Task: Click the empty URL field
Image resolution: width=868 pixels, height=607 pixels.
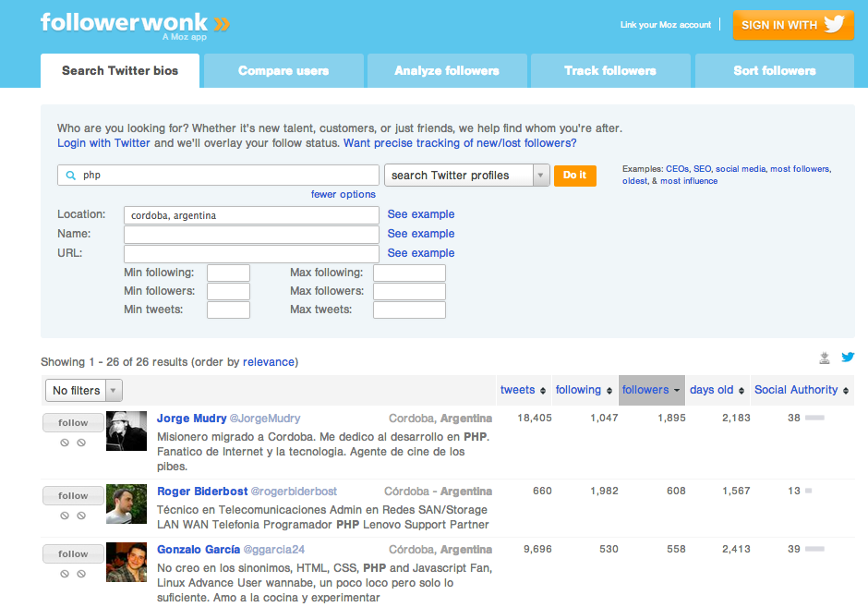Action: coord(251,254)
